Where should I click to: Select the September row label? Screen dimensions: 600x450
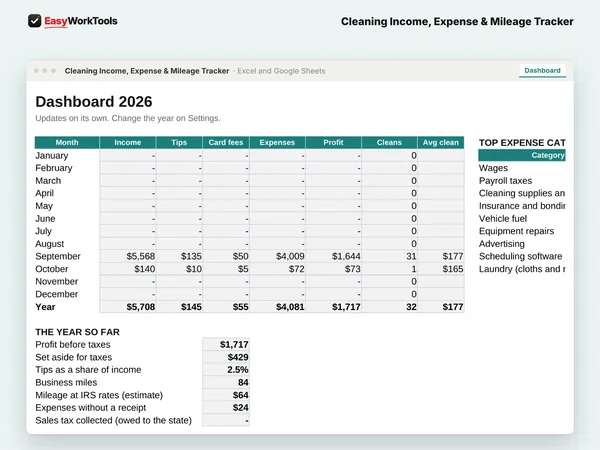58,256
